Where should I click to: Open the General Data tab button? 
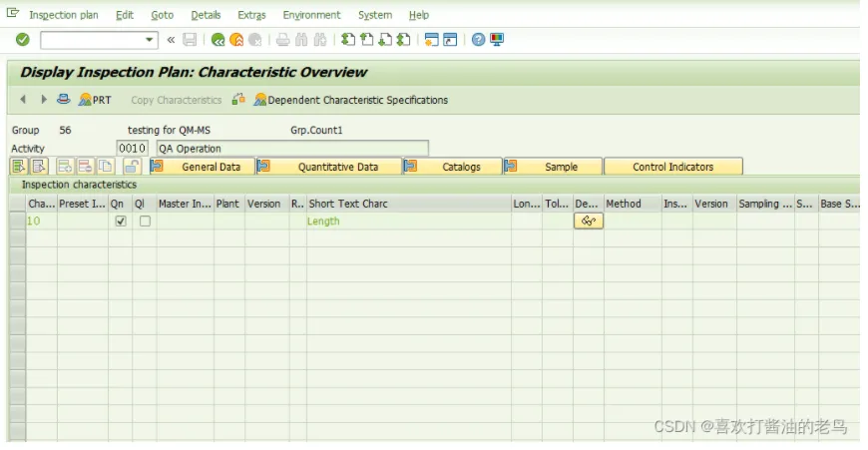(x=202, y=167)
